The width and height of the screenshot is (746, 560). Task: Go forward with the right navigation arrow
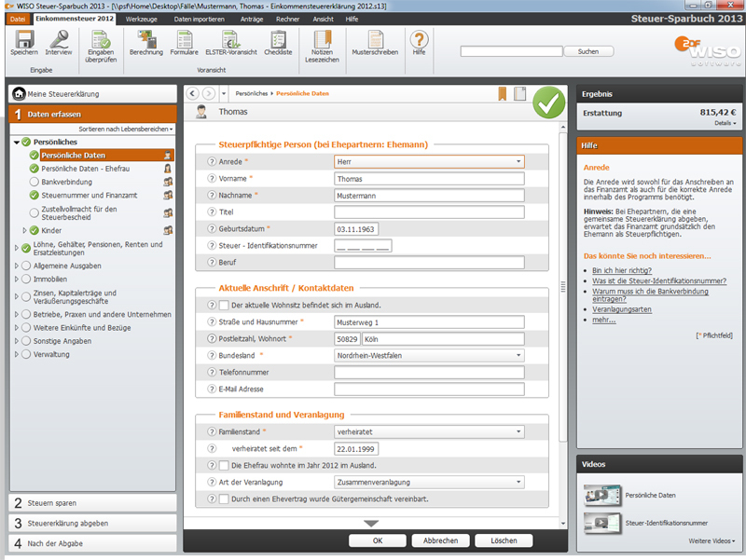point(208,93)
